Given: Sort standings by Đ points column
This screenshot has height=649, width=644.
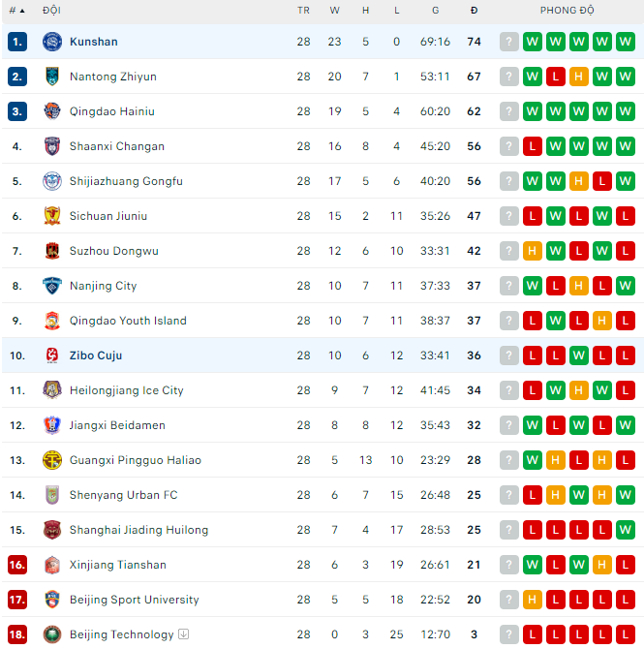Looking at the screenshot, I should [x=474, y=10].
